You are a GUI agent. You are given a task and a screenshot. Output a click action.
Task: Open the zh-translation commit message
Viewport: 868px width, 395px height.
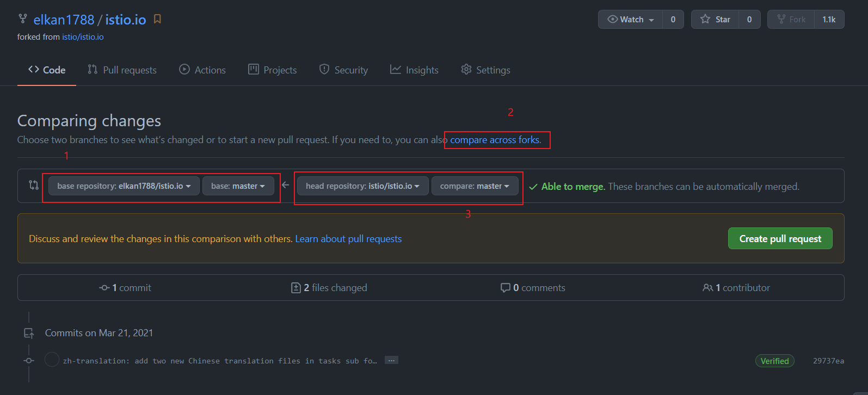220,361
